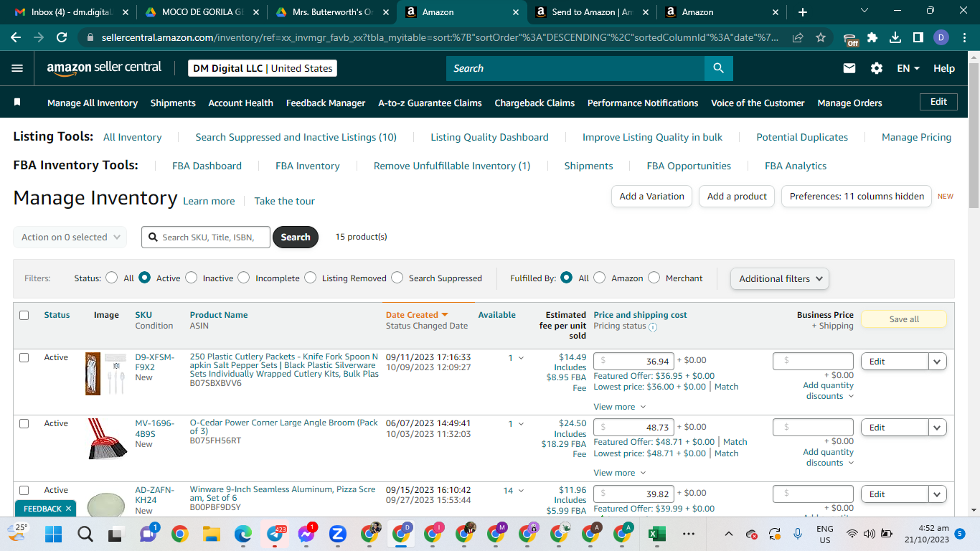Screen dimensions: 980x551
Task: Open the Chrome three-dot menu
Action: coord(964,37)
